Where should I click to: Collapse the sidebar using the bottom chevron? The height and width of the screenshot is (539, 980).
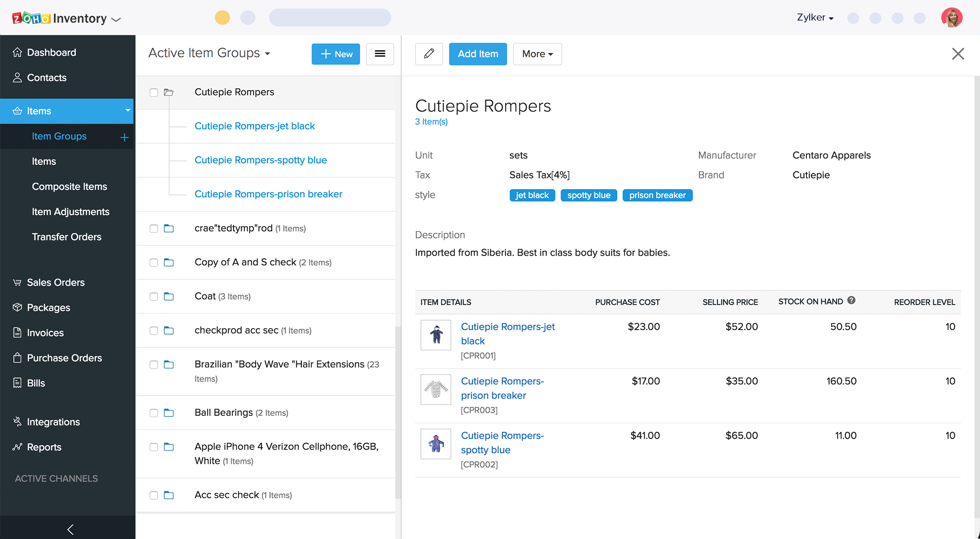[x=70, y=529]
